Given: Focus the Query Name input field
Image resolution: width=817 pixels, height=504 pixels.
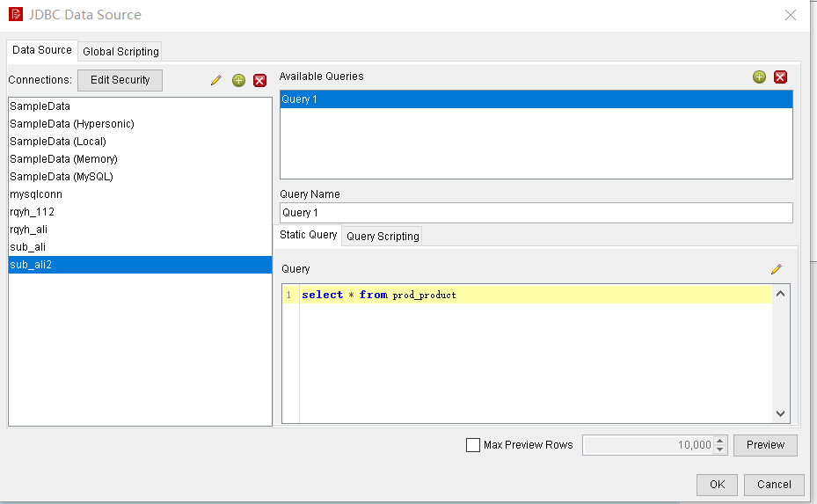Looking at the screenshot, I should coord(536,213).
